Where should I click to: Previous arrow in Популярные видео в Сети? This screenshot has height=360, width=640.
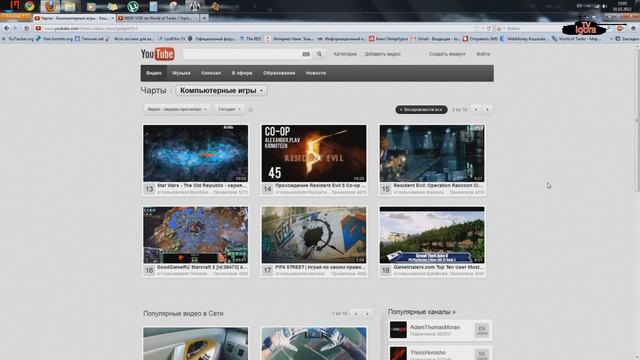(356, 313)
